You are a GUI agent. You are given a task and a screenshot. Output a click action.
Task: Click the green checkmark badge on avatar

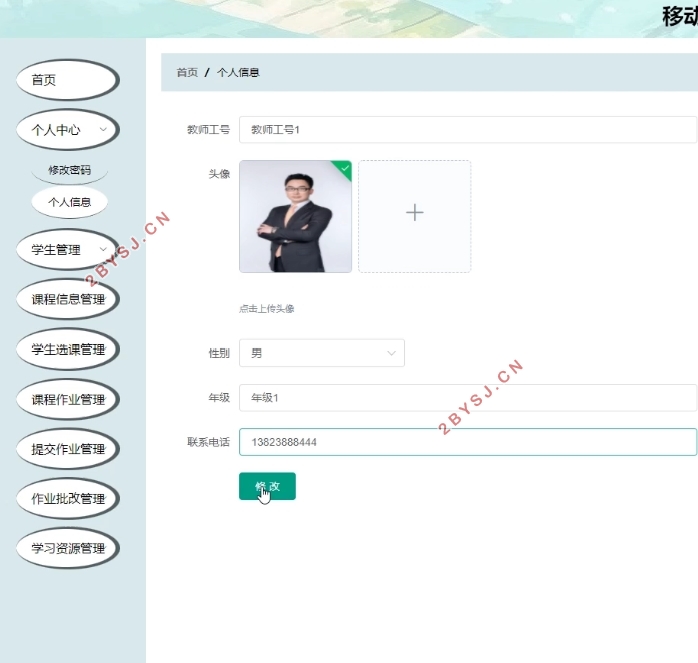point(344,168)
